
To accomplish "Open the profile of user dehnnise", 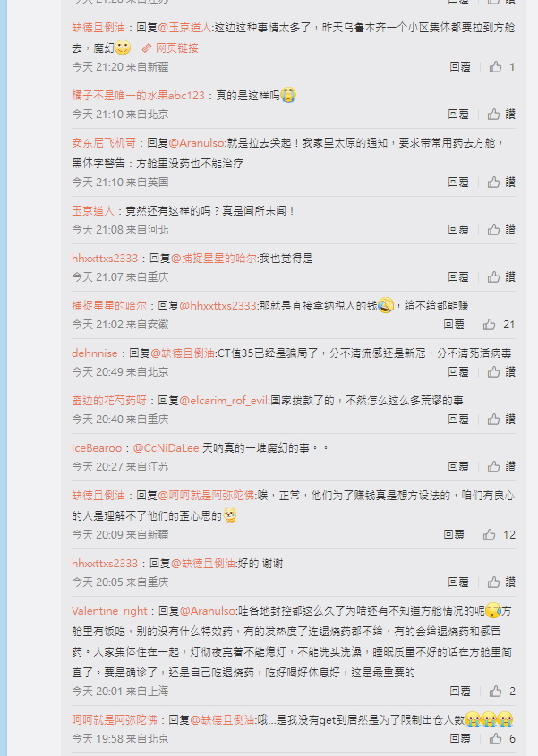I will pos(95,353).
